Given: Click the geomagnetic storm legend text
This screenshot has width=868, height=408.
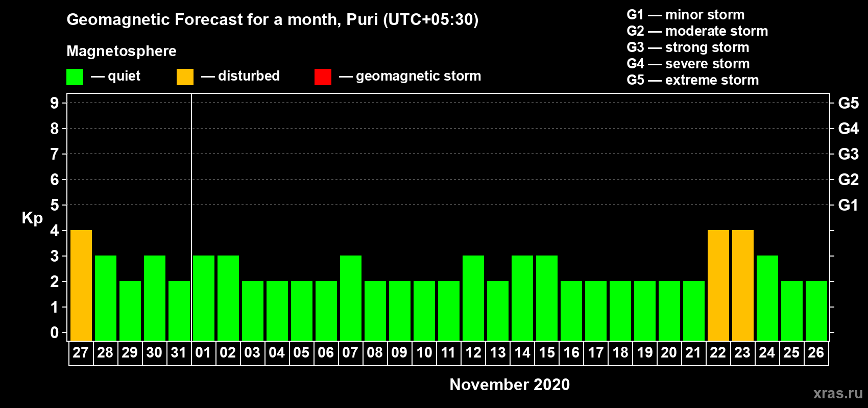Looking at the screenshot, I should tap(419, 76).
